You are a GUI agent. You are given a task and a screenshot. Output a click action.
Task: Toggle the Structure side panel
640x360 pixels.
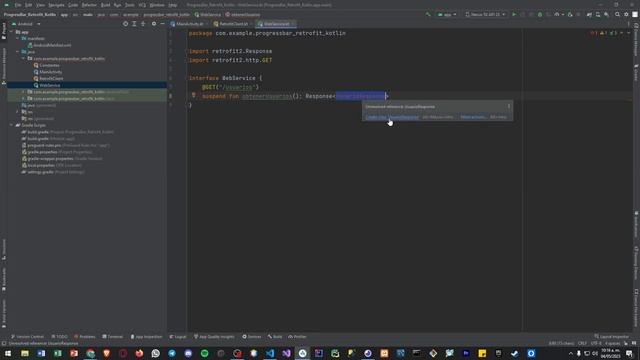4,249
